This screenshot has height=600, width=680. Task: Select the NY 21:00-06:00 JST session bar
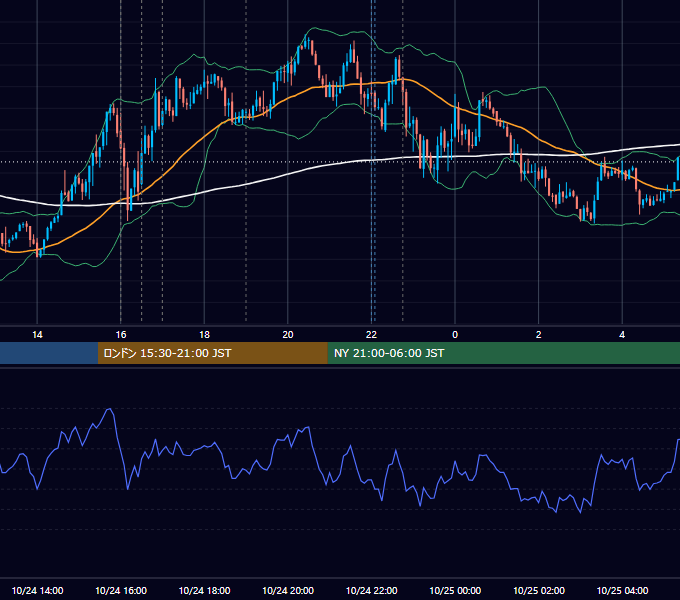click(503, 353)
